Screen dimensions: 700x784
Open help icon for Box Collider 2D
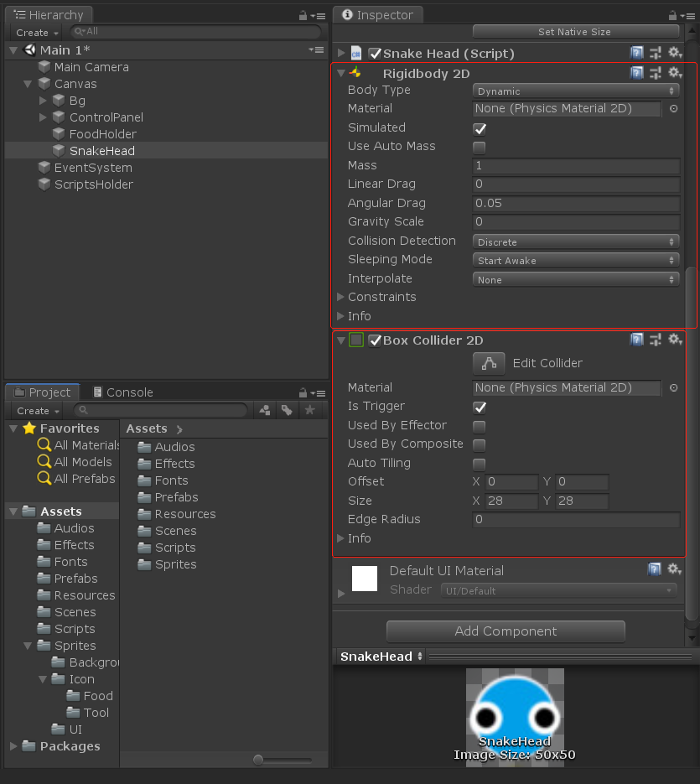point(636,340)
